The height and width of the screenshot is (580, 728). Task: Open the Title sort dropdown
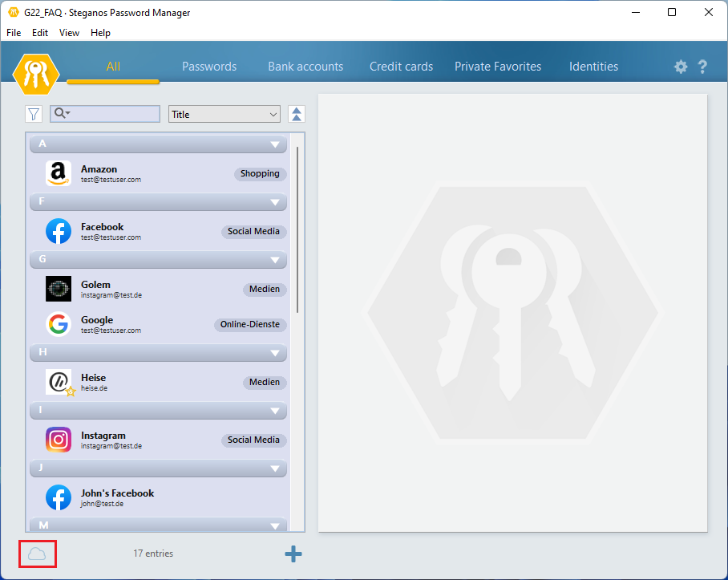pyautogui.click(x=224, y=115)
